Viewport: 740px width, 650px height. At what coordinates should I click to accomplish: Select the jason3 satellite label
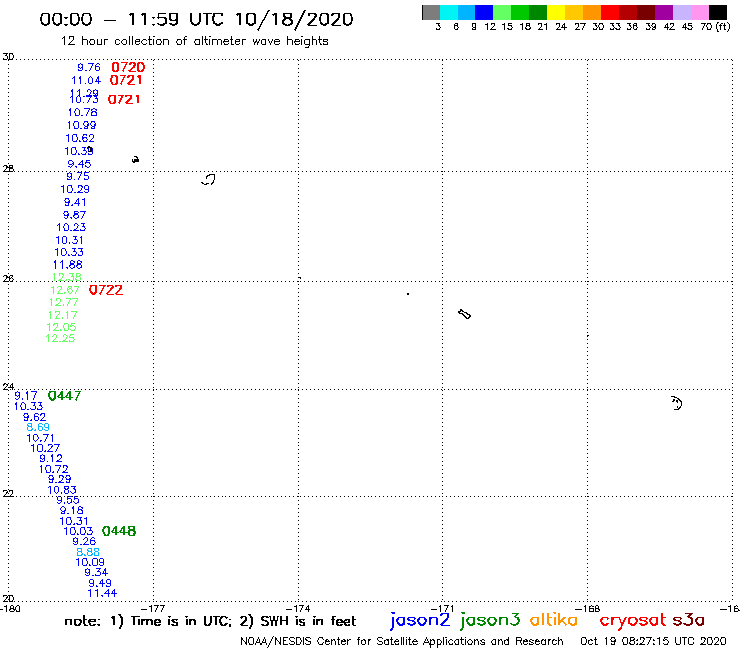[490, 620]
